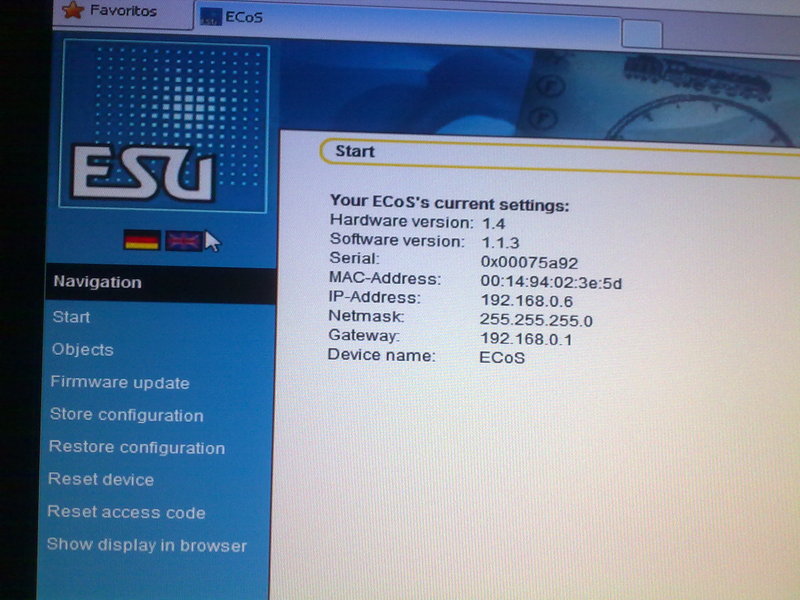Click the Navigation header

(x=161, y=283)
